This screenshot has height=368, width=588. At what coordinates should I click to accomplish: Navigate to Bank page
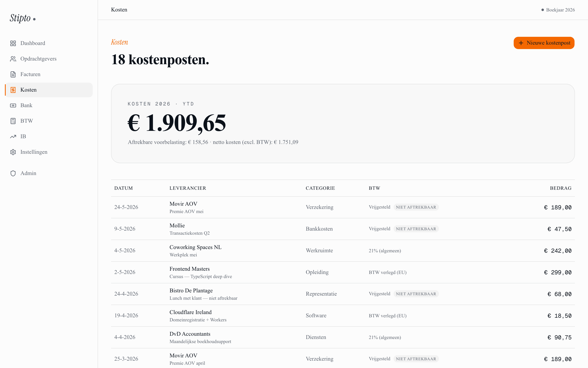click(49, 106)
